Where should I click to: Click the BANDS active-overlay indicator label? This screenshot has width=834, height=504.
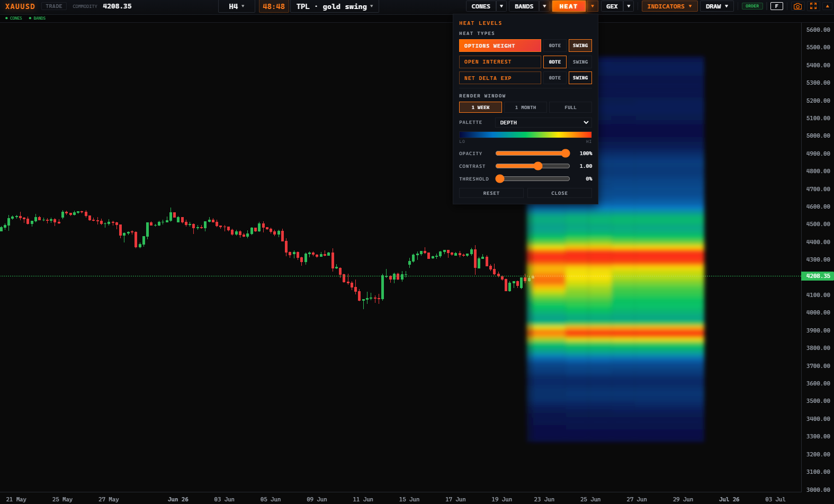pos(38,18)
